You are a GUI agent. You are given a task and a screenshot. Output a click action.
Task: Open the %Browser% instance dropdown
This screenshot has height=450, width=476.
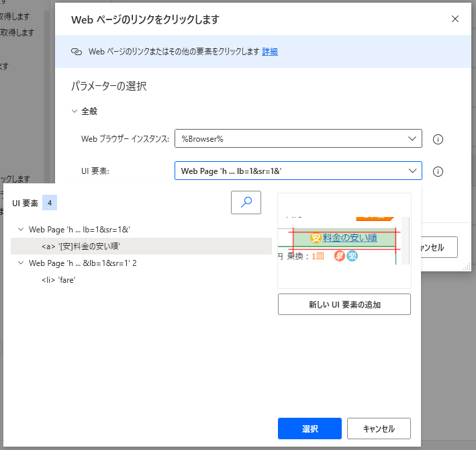coord(298,138)
